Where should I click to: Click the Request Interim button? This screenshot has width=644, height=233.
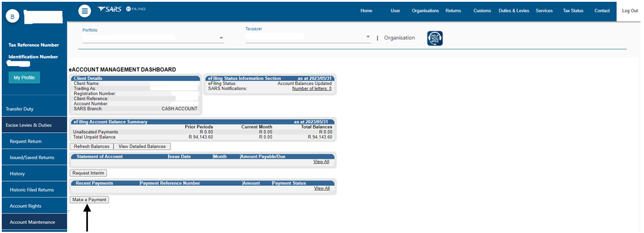(88, 173)
